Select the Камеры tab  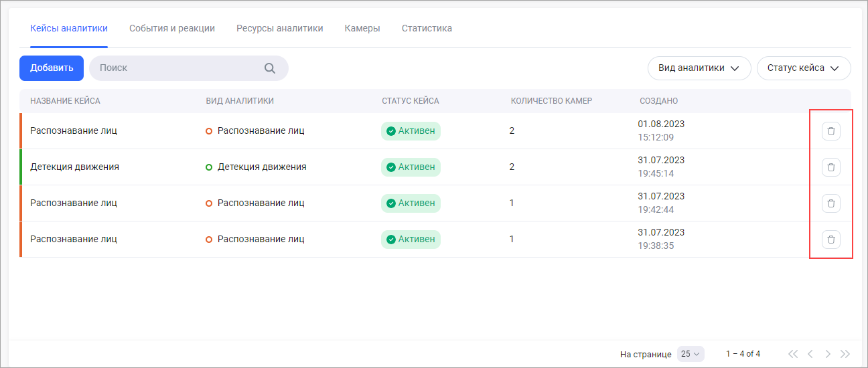click(x=362, y=29)
